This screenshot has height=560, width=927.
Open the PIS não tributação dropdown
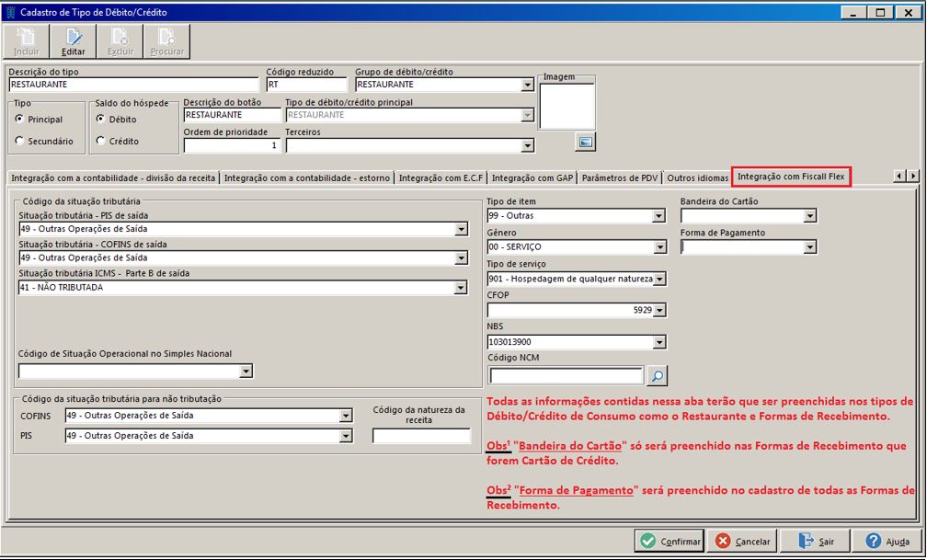tap(346, 437)
